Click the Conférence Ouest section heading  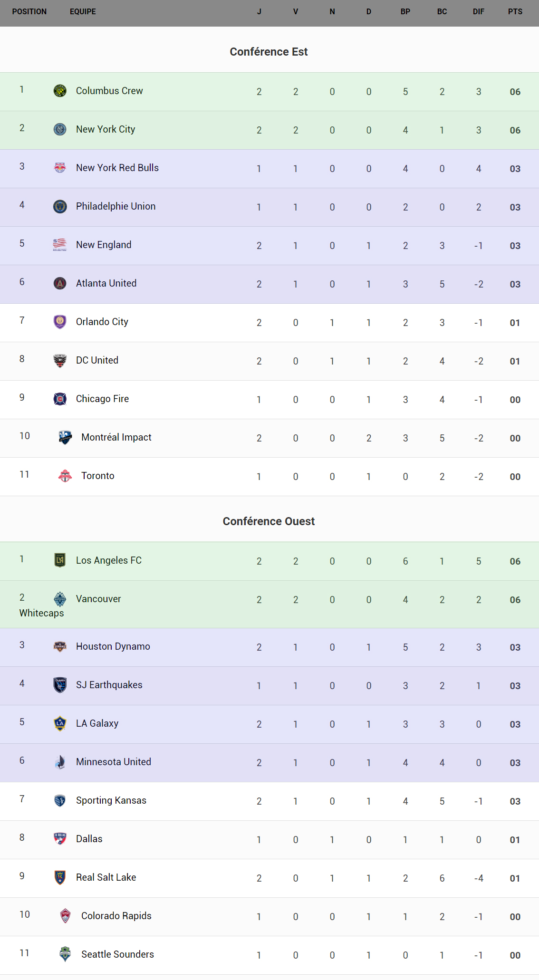point(269,521)
